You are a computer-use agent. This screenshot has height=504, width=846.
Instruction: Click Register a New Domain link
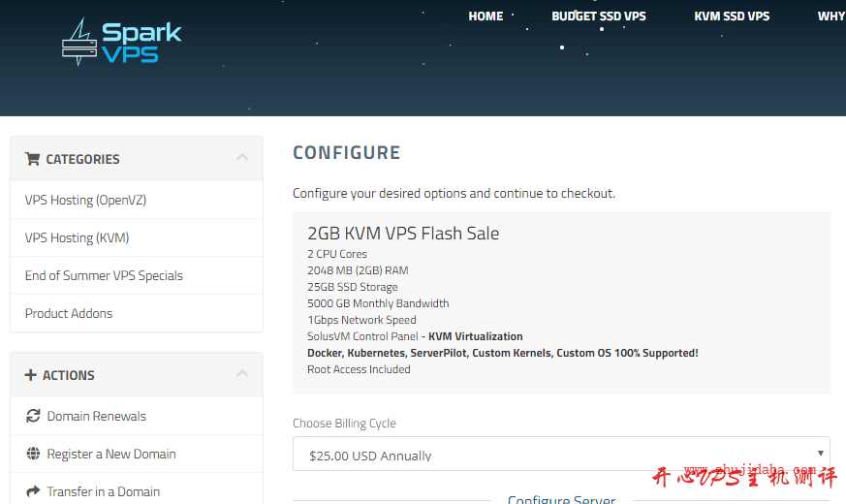click(111, 454)
